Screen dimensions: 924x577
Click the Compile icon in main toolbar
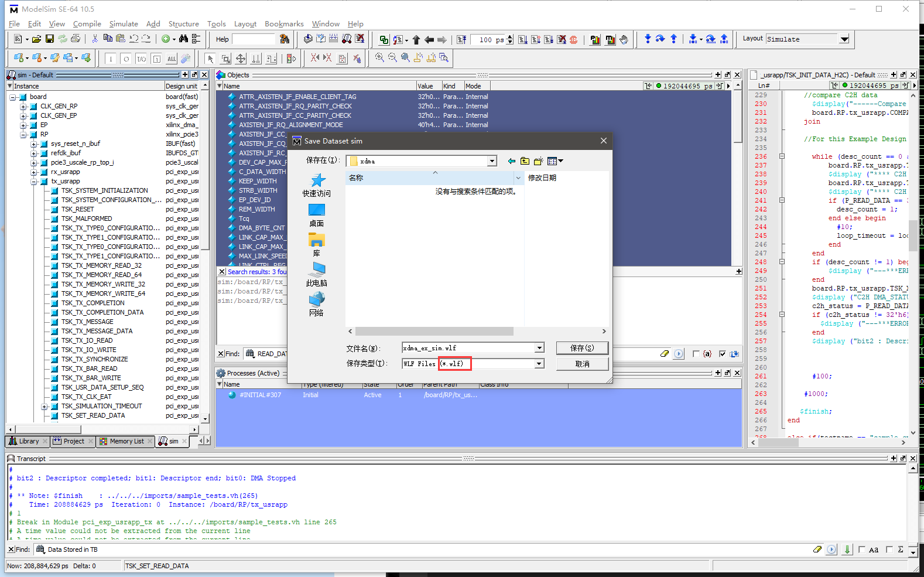point(308,39)
